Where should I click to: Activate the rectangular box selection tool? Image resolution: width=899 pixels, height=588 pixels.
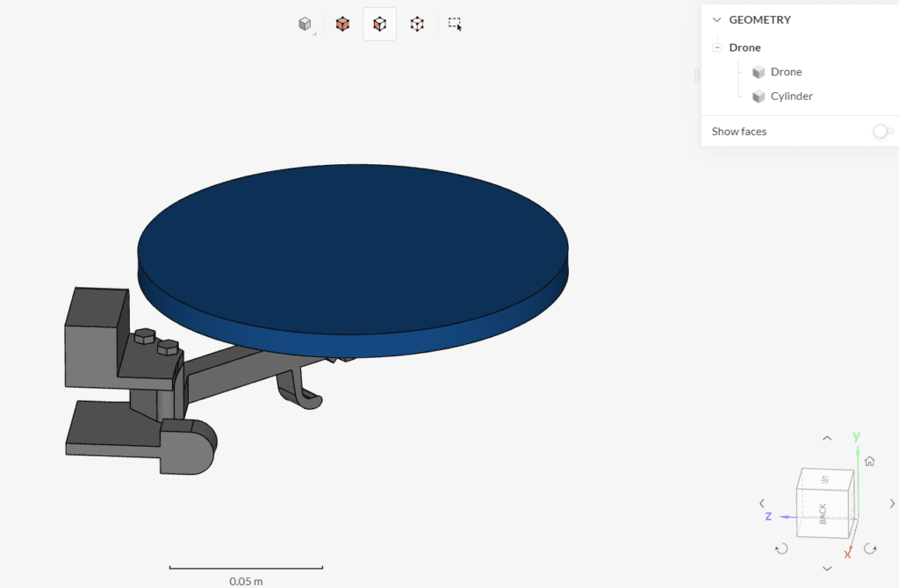pyautogui.click(x=455, y=25)
